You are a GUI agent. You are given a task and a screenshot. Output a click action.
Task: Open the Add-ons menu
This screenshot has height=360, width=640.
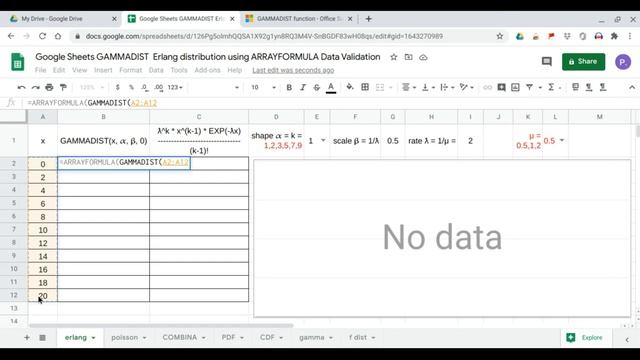pos(207,70)
